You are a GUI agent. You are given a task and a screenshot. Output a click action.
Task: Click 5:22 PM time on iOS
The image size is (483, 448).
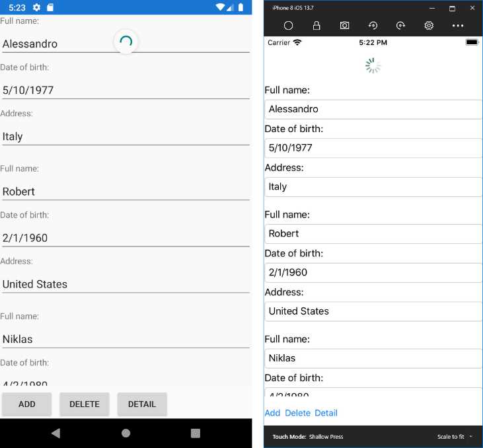(x=373, y=42)
